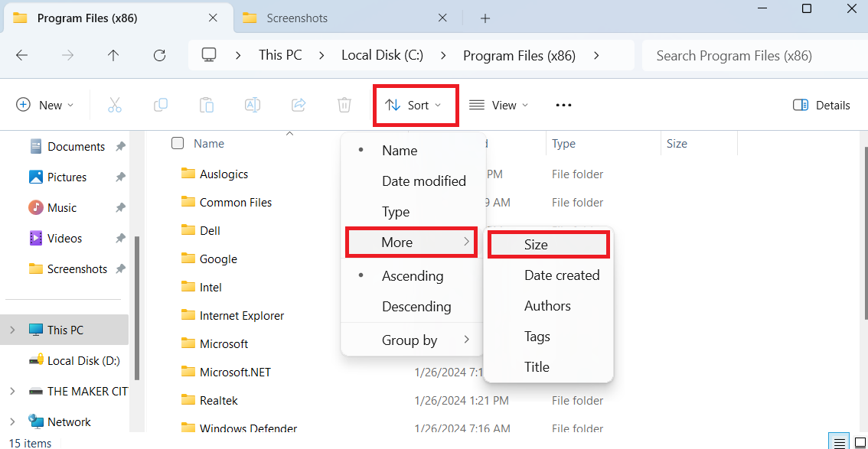Click the Google folder icon
This screenshot has height=449, width=868.
pos(188,259)
